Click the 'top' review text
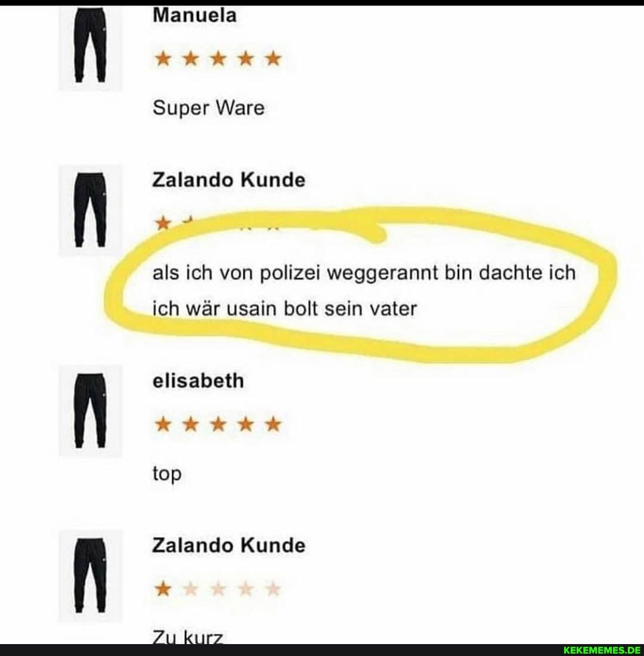 (x=167, y=474)
